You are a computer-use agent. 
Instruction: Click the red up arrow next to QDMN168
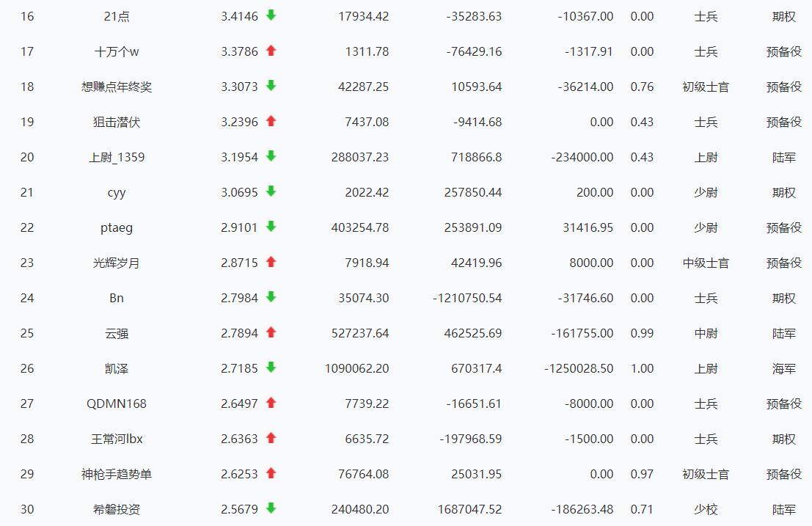271,403
